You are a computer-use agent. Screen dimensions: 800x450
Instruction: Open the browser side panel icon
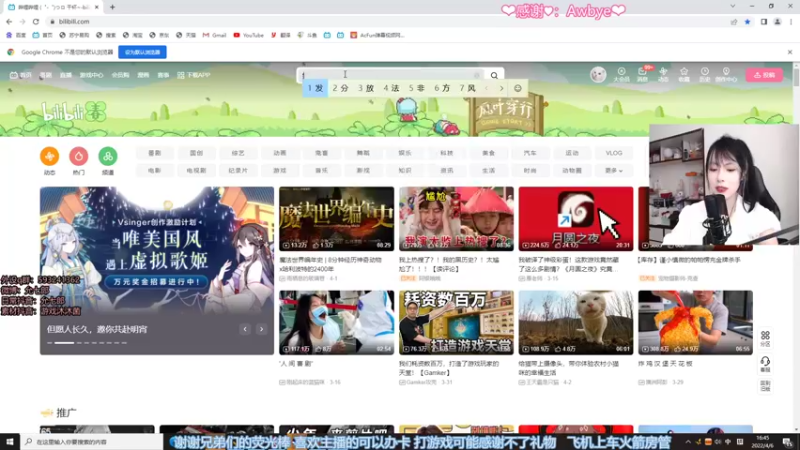click(764, 21)
